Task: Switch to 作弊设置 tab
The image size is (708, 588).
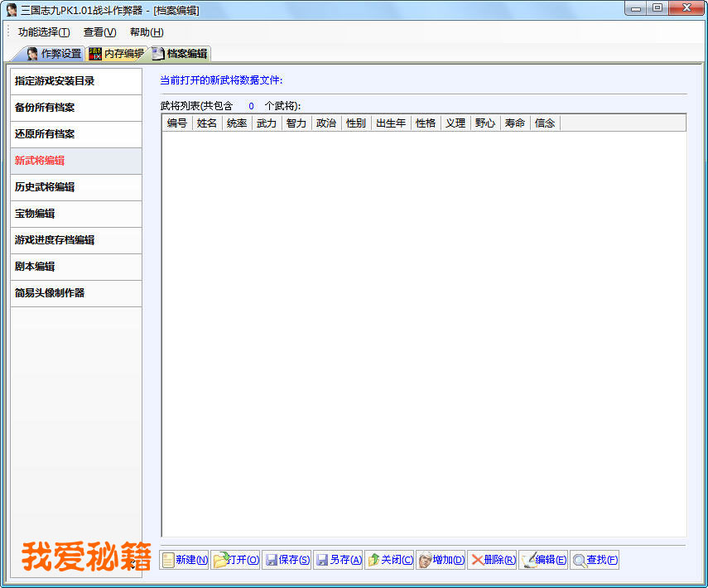Action: [55, 54]
